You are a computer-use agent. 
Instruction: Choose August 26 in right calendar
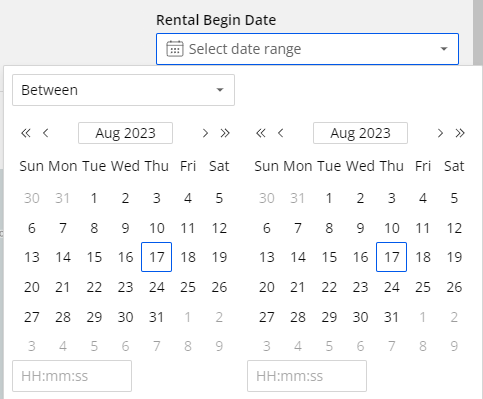(x=454, y=287)
